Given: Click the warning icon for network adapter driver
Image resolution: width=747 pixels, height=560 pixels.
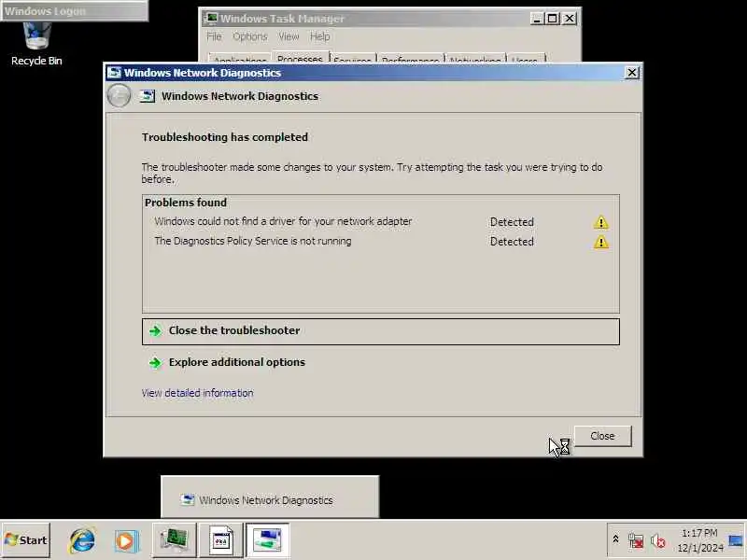Looking at the screenshot, I should pos(600,222).
